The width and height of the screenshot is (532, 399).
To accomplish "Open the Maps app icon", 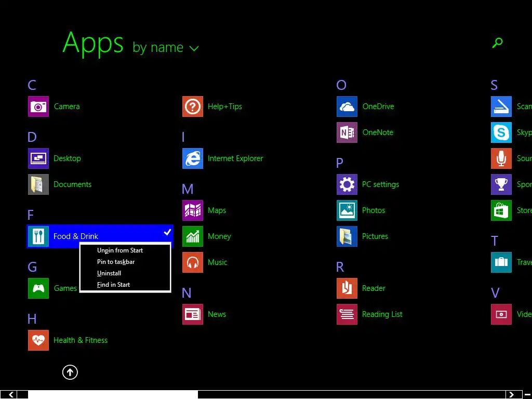I will (x=193, y=210).
